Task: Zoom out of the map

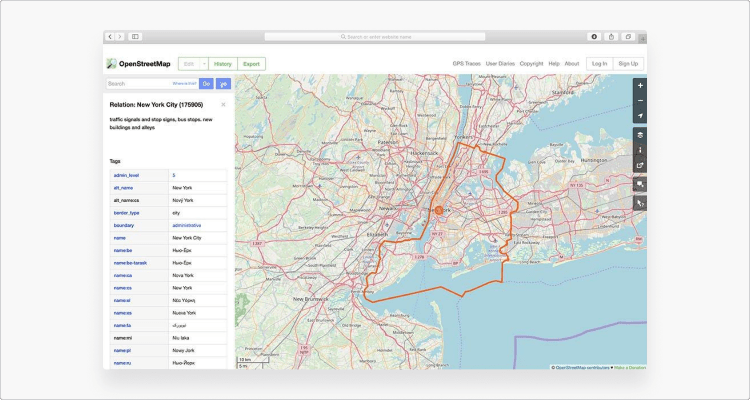Action: (x=640, y=101)
